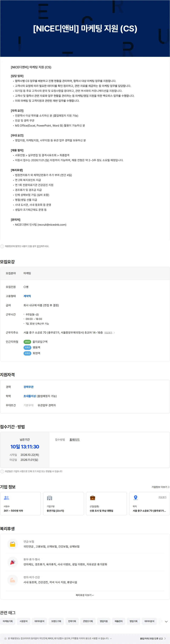Select the 마케팅기획 tag
The image size is (170, 644).
[x=8, y=621]
